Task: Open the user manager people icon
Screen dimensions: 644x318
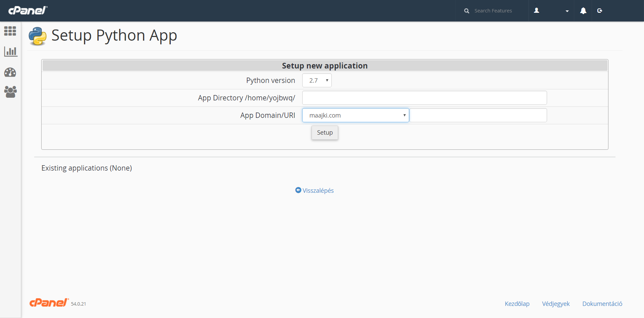Action: (x=10, y=92)
